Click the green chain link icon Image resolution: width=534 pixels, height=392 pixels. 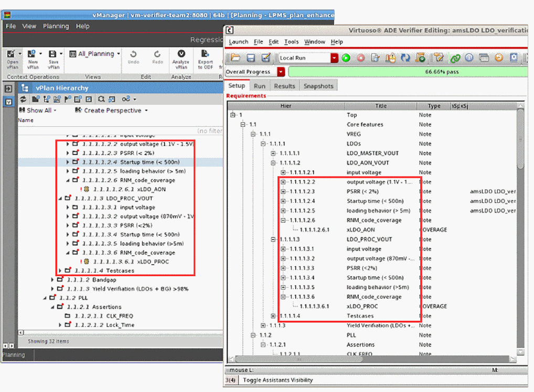(x=455, y=58)
